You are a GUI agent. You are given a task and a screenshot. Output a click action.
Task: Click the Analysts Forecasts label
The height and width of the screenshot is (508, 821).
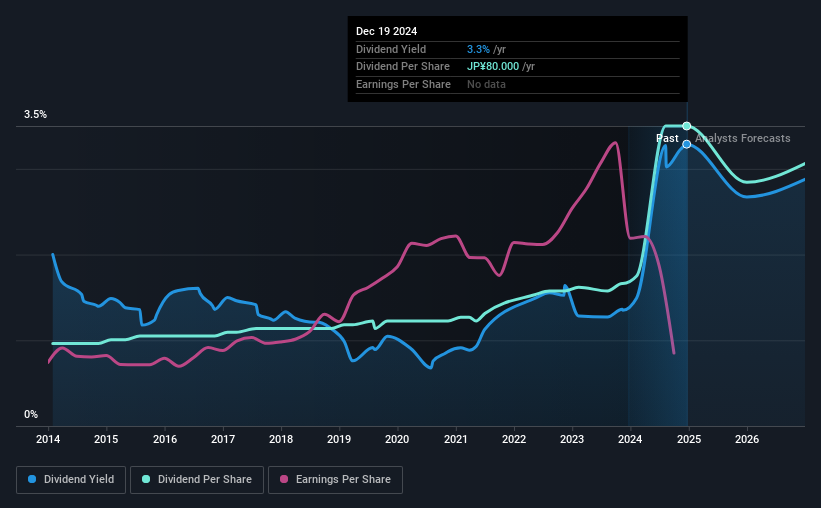click(x=743, y=138)
